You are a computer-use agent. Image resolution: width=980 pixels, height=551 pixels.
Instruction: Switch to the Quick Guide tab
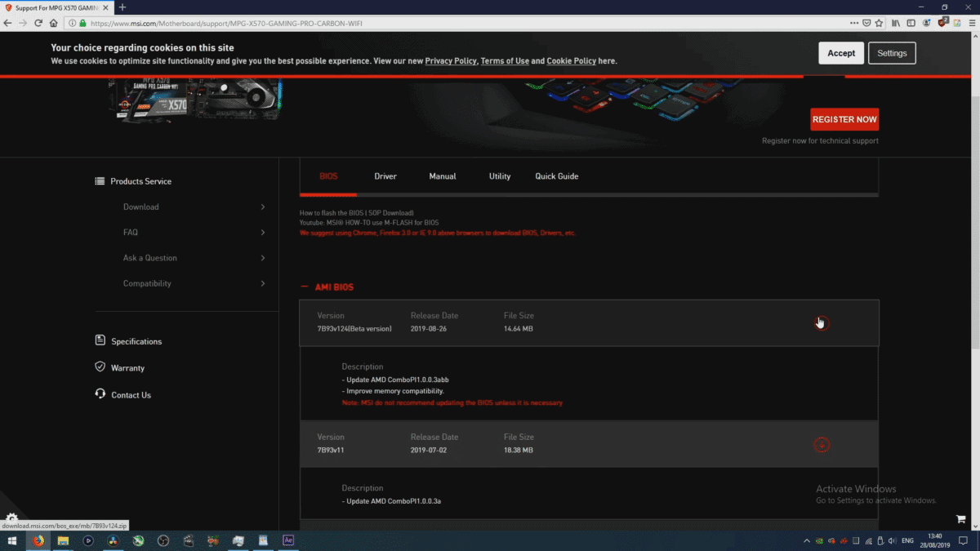coord(557,176)
